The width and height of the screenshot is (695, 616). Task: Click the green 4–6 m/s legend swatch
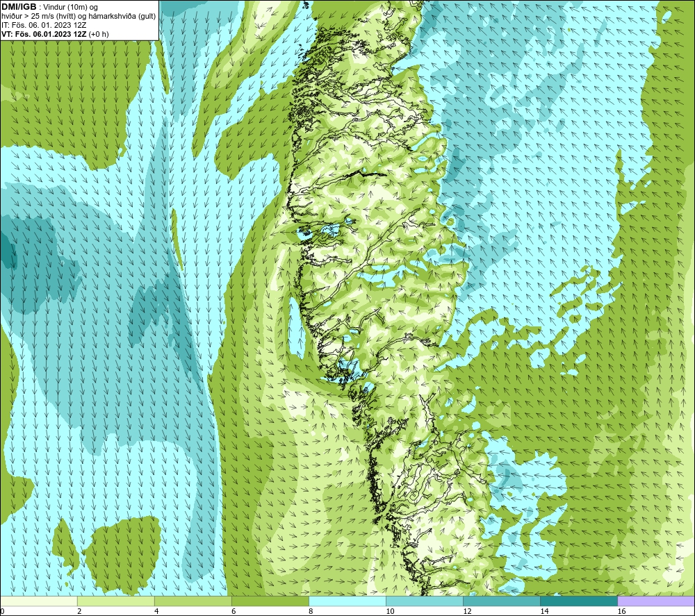[193, 601]
